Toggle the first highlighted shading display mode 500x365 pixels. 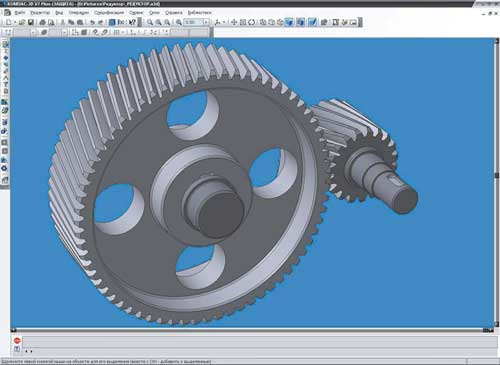click(x=289, y=22)
